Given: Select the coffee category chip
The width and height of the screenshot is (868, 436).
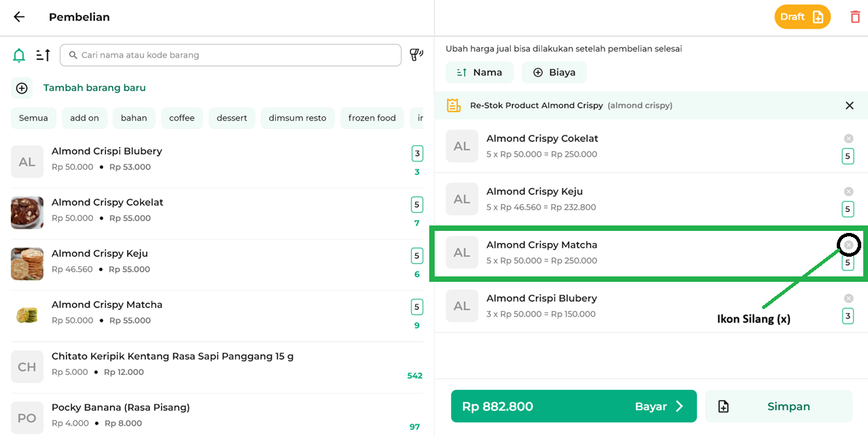Looking at the screenshot, I should [x=182, y=118].
